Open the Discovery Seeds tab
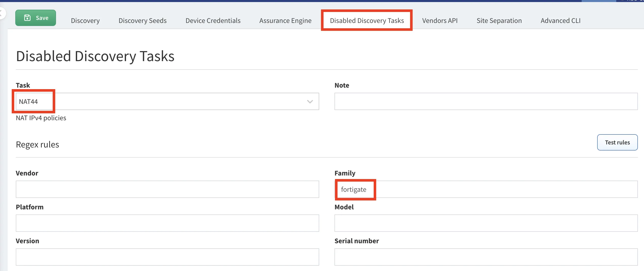 coord(142,21)
